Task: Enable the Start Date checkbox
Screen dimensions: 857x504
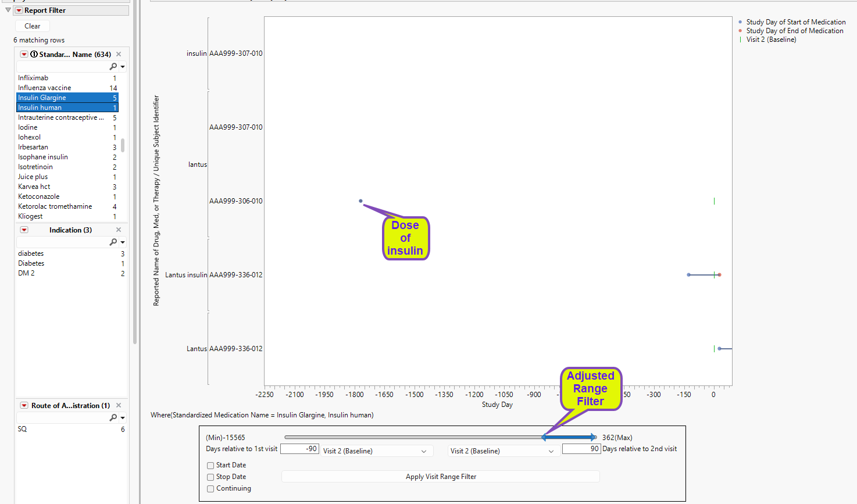Action: (210, 465)
